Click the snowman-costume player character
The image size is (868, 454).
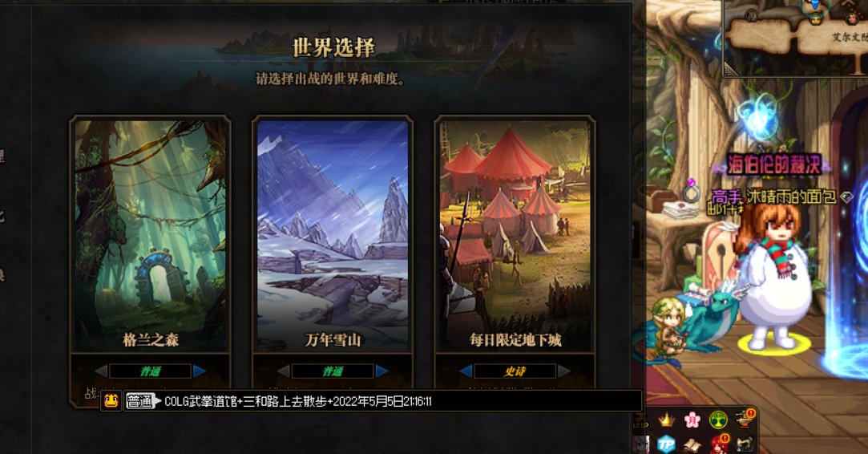click(x=773, y=278)
